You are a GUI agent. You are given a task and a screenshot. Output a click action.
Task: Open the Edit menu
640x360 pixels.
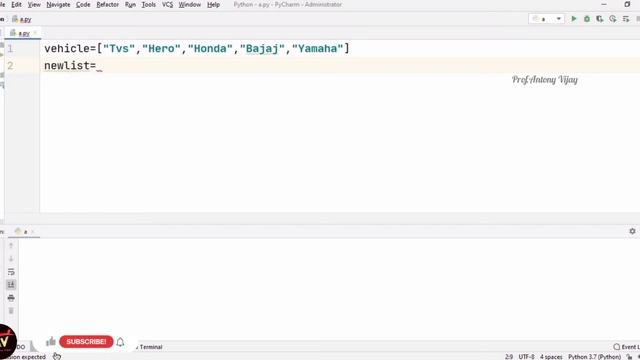point(16,4)
